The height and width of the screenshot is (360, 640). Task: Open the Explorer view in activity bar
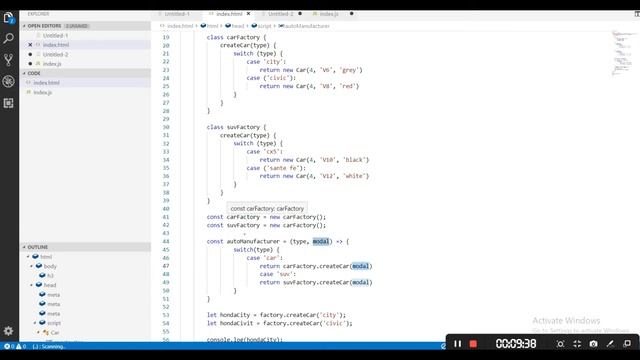click(9, 18)
